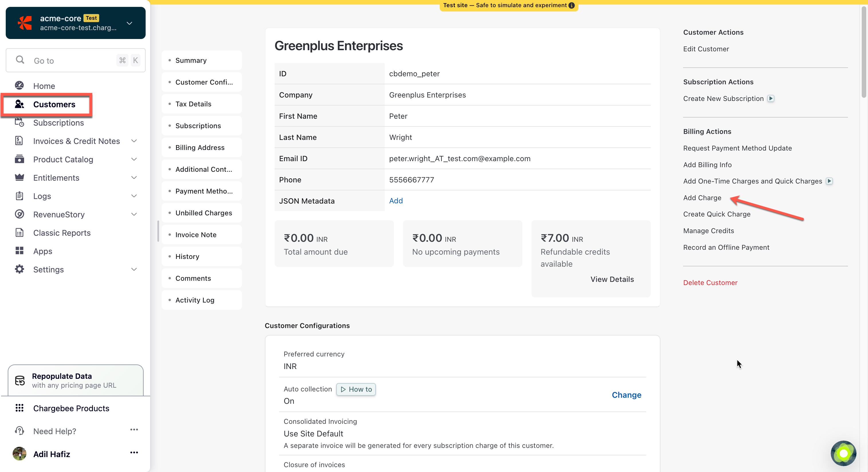Play video icon beside Create New Subscription
Screen dimensions: 868x472
[771, 98]
